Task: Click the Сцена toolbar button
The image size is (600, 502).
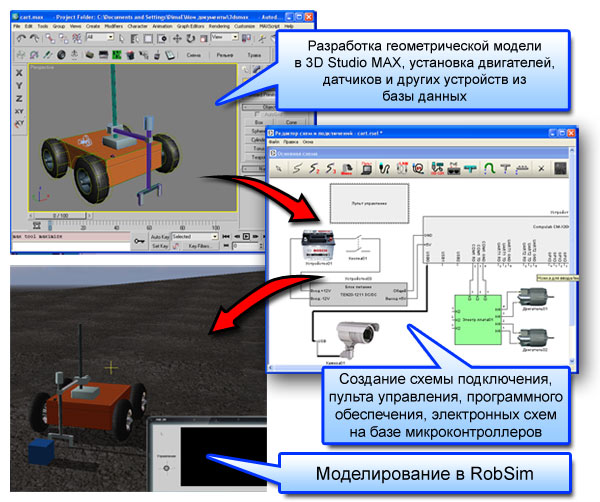Action: pyautogui.click(x=194, y=55)
